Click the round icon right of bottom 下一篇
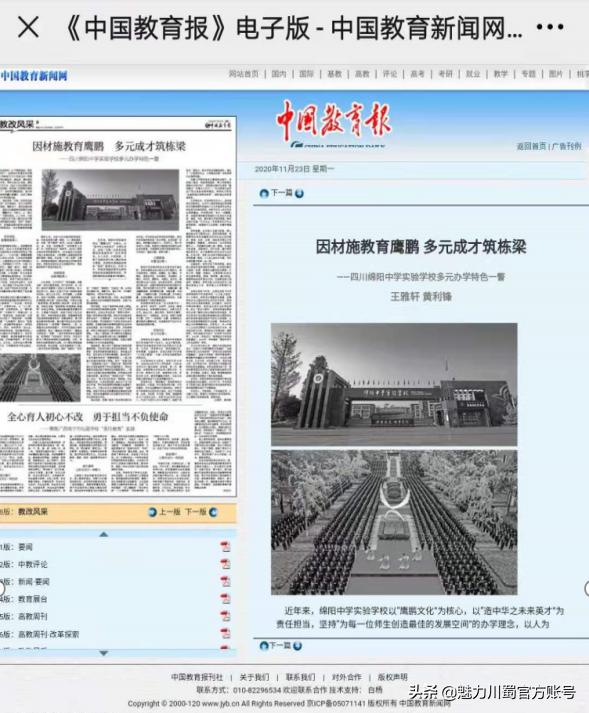The width and height of the screenshot is (589, 713). (297, 645)
